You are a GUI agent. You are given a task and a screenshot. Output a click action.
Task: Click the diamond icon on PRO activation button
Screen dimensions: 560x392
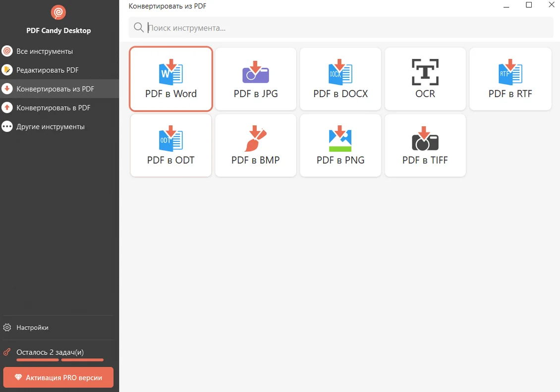click(x=18, y=377)
